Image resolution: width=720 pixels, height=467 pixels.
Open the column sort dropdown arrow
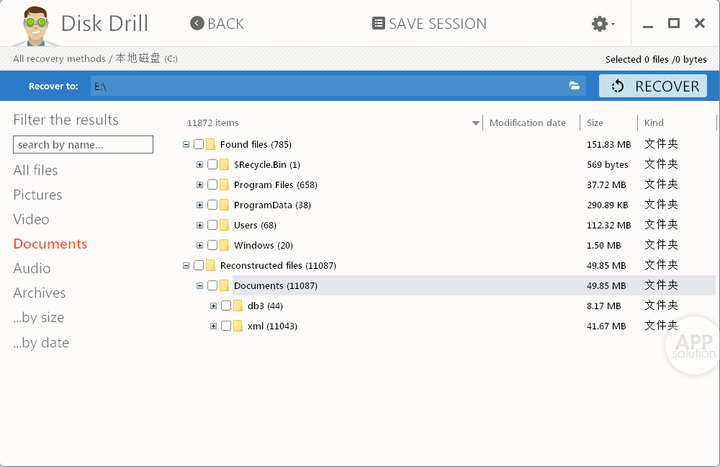point(476,123)
